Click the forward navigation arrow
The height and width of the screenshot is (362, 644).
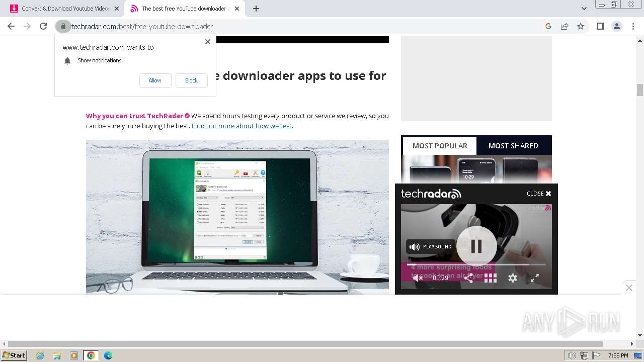(x=27, y=26)
